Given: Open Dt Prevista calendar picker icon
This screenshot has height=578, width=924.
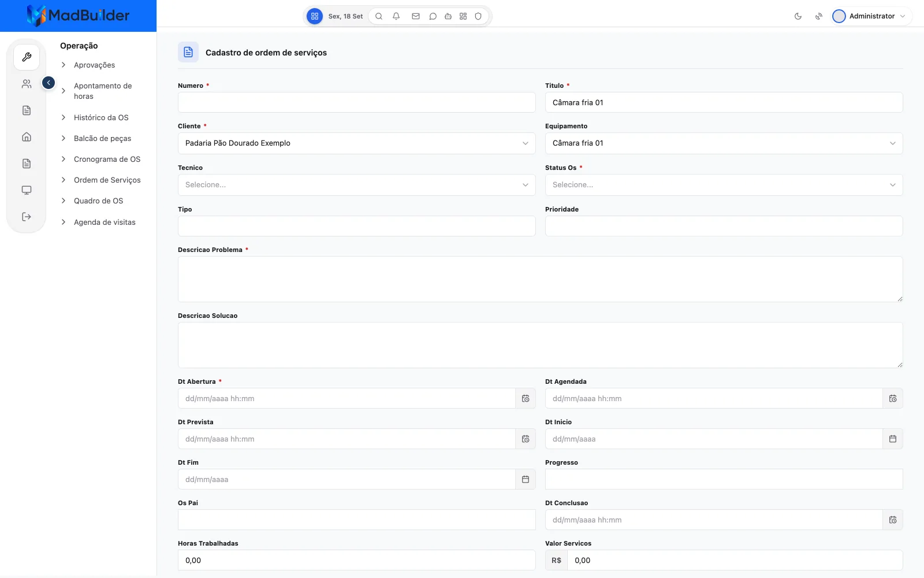Looking at the screenshot, I should click(x=526, y=439).
